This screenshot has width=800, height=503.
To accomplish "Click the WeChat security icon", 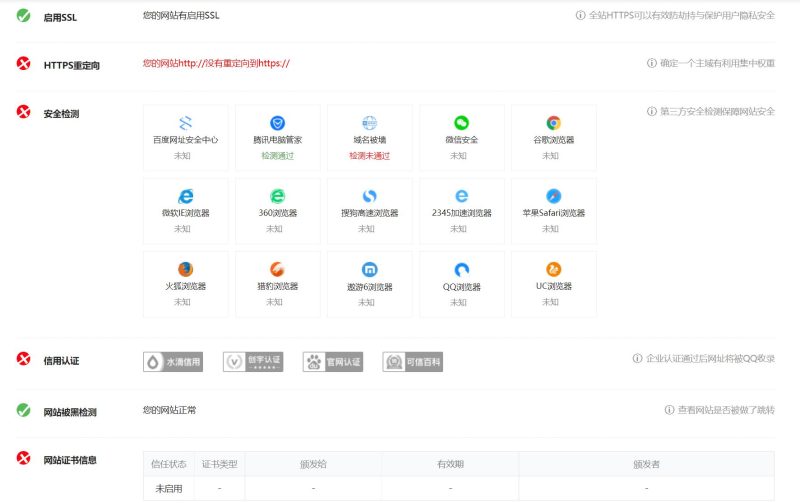I will pos(461,123).
